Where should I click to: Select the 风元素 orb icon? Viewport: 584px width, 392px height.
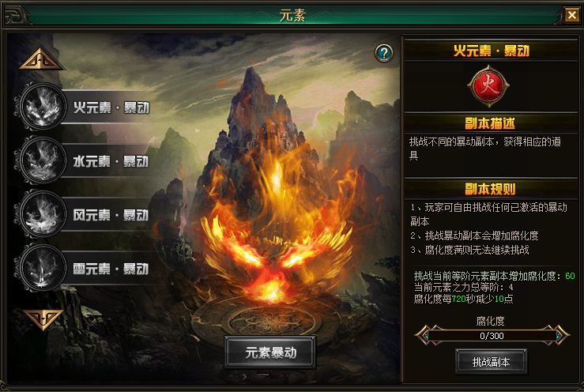pos(43,213)
